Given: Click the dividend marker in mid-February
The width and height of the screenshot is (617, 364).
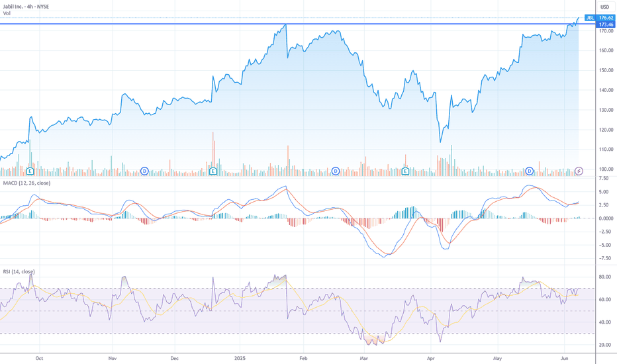Looking at the screenshot, I should [x=335, y=171].
